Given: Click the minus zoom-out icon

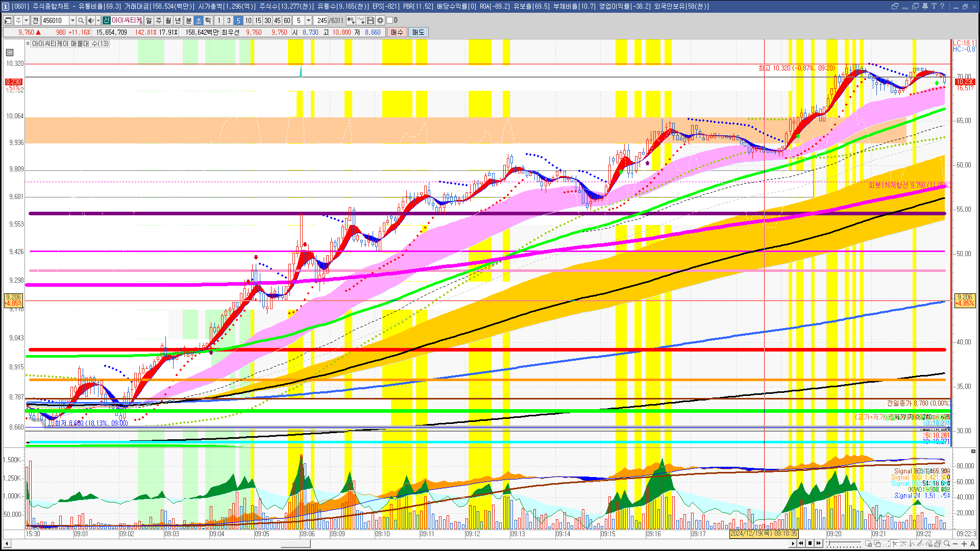Looking at the screenshot, I should coord(956,543).
